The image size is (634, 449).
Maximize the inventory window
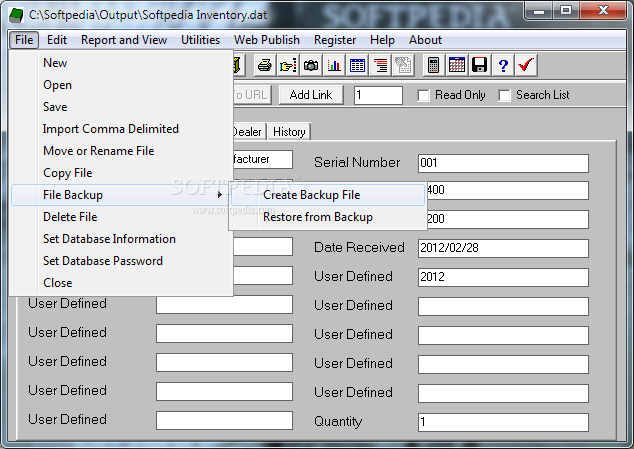coord(566,11)
